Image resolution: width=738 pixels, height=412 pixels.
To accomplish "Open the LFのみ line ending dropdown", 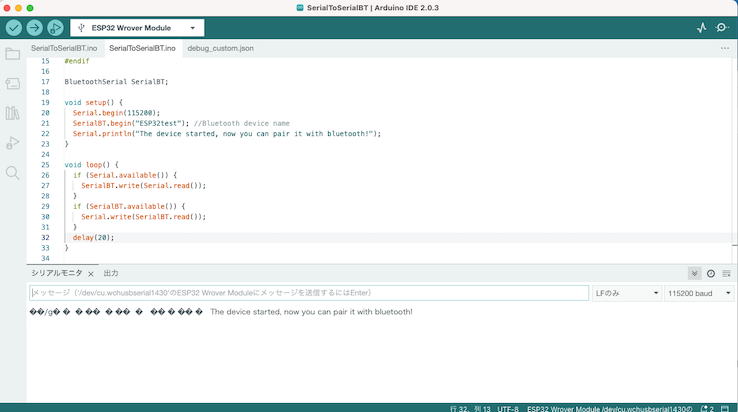I will (x=627, y=293).
